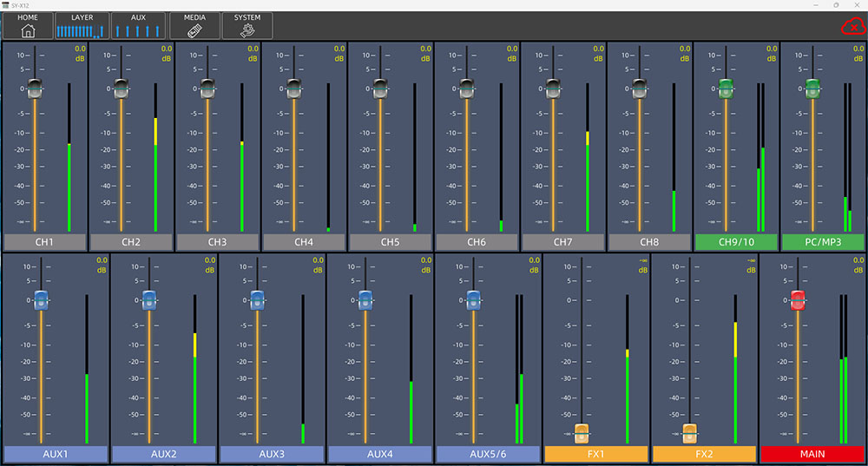Select the green CH9/10 label
The image size is (868, 466).
[736, 242]
